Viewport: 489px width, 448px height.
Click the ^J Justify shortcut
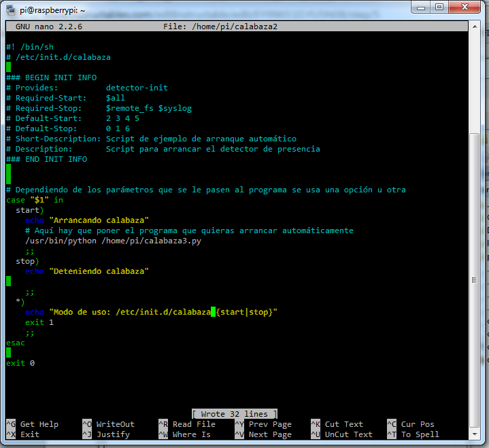click(106, 434)
